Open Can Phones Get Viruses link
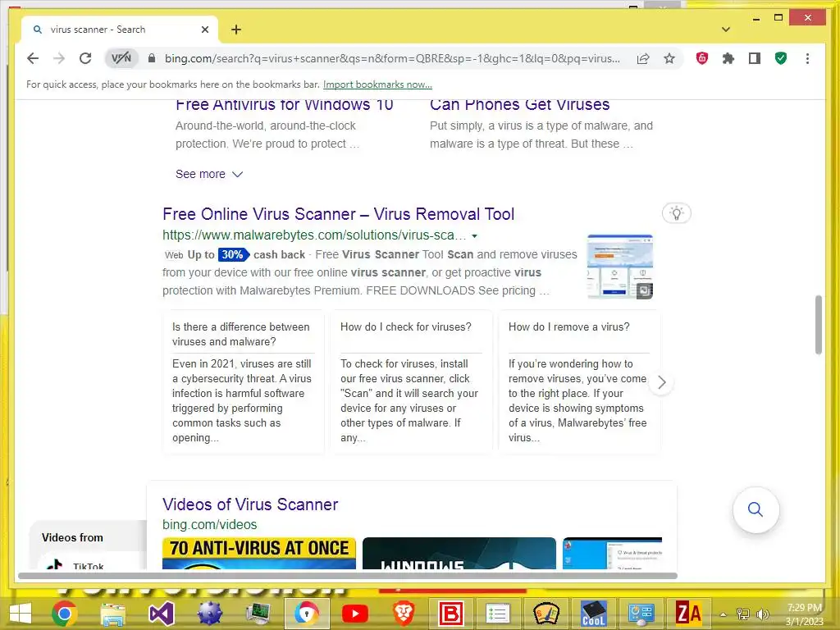The height and width of the screenshot is (630, 840). (519, 104)
